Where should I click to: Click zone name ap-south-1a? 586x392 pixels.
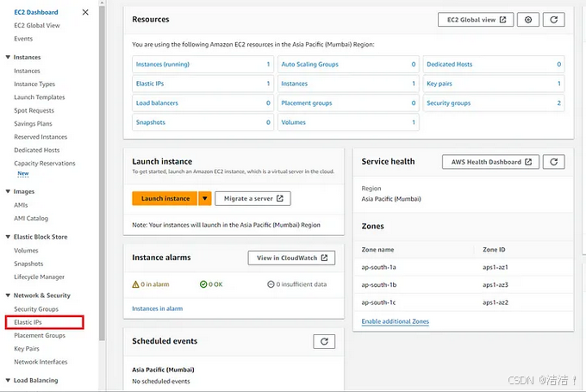[x=378, y=267]
